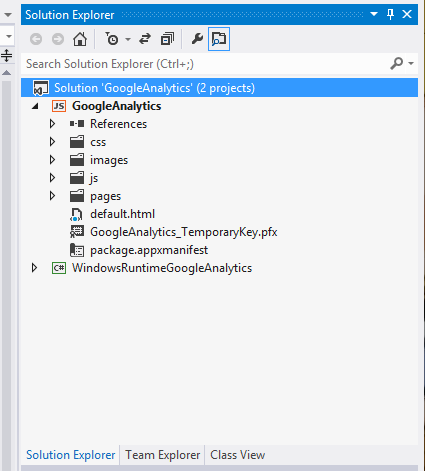The height and width of the screenshot is (471, 425).
Task: Select the default.html file
Action: pyautogui.click(x=122, y=214)
